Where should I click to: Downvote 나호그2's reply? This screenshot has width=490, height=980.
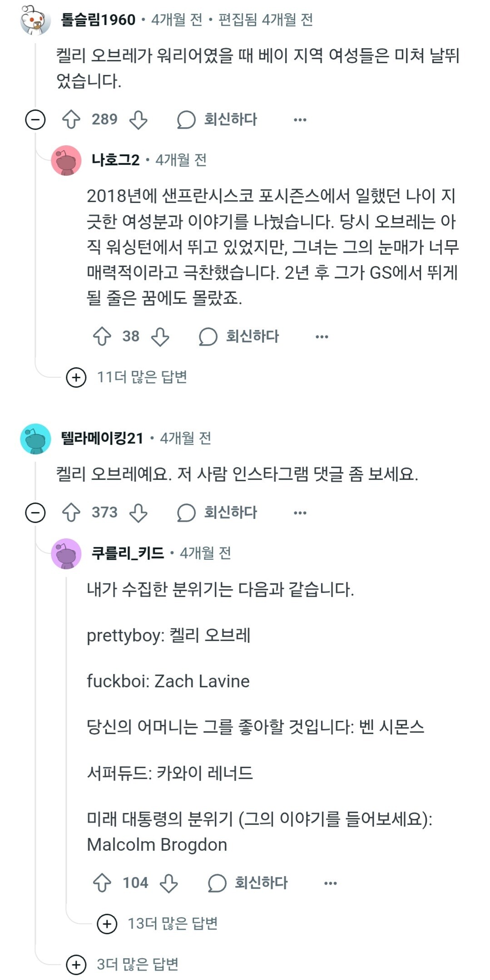click(x=160, y=337)
